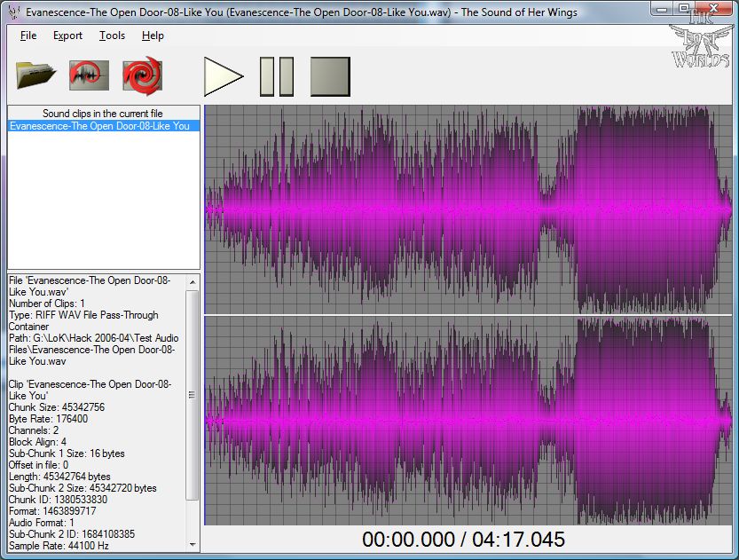The width and height of the screenshot is (739, 560).
Task: Open the File menu
Action: [x=28, y=35]
